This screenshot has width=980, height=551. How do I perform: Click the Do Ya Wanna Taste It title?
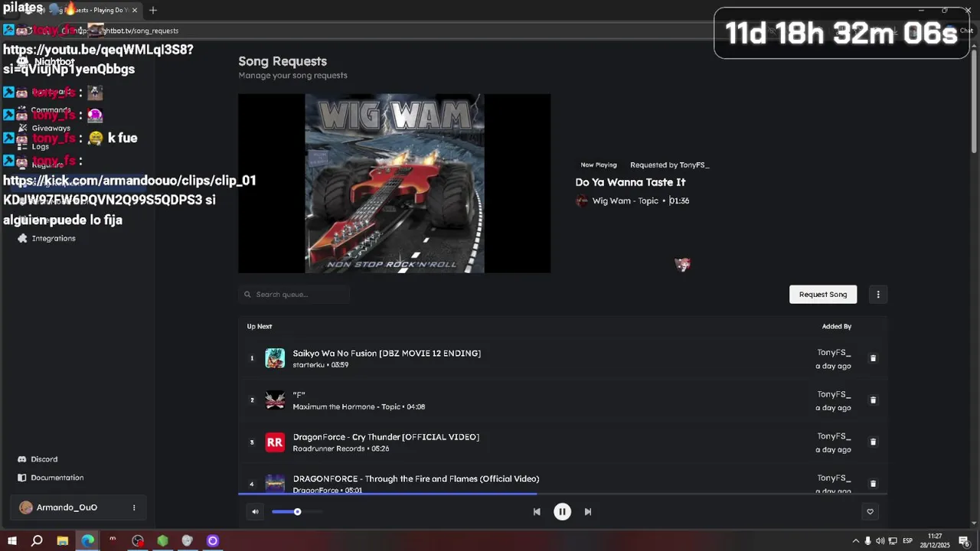[x=630, y=182]
